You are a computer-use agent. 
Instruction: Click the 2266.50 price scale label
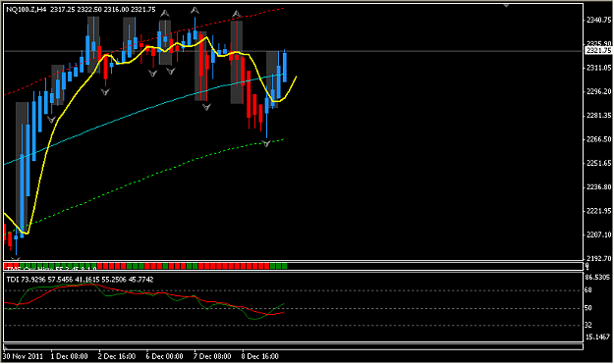click(598, 139)
